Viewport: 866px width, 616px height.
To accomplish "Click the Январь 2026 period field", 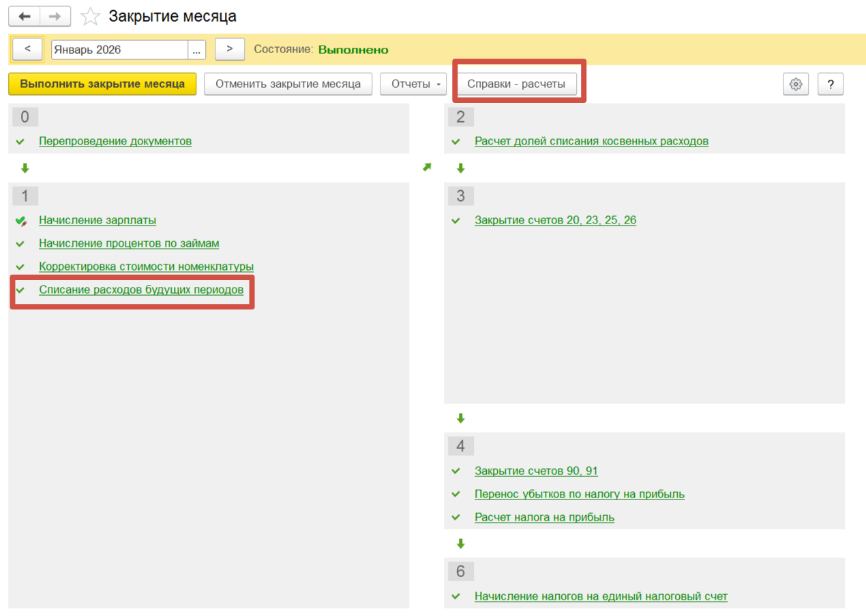I will pos(120,50).
